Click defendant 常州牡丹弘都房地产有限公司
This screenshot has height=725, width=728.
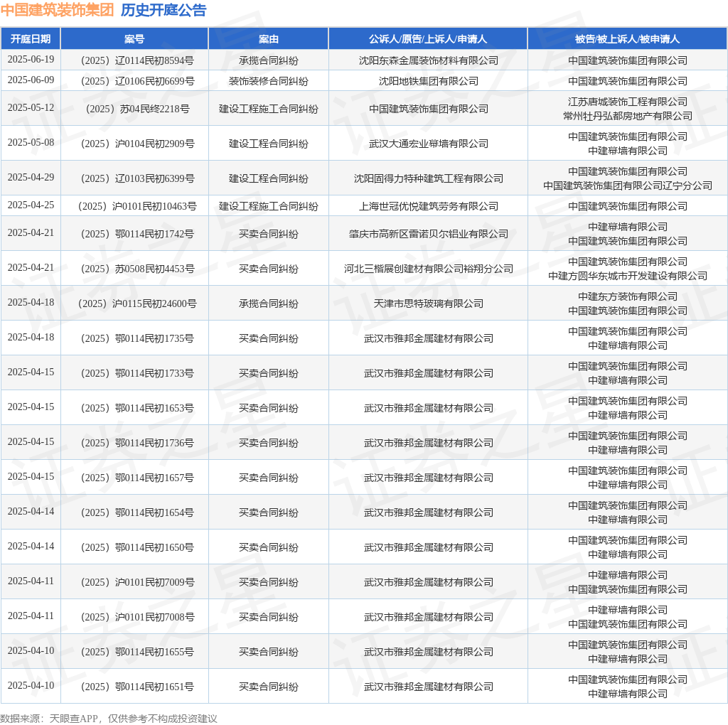pyautogui.click(x=628, y=116)
